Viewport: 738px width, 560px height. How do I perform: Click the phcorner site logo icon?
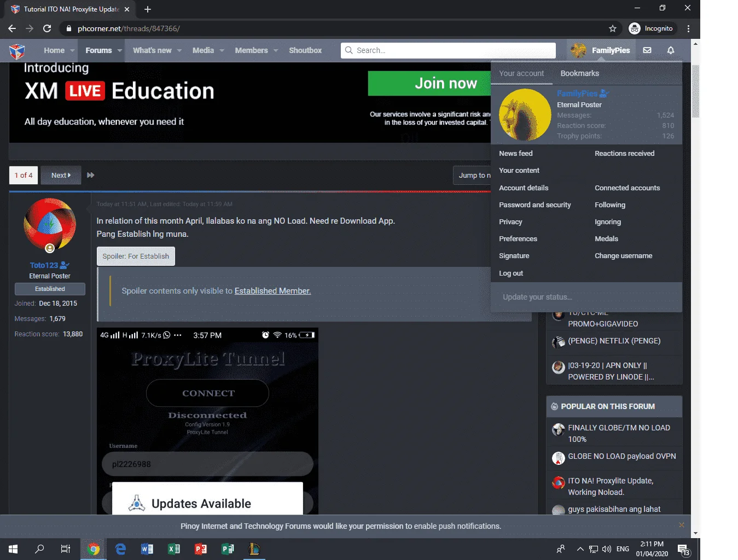tap(17, 51)
